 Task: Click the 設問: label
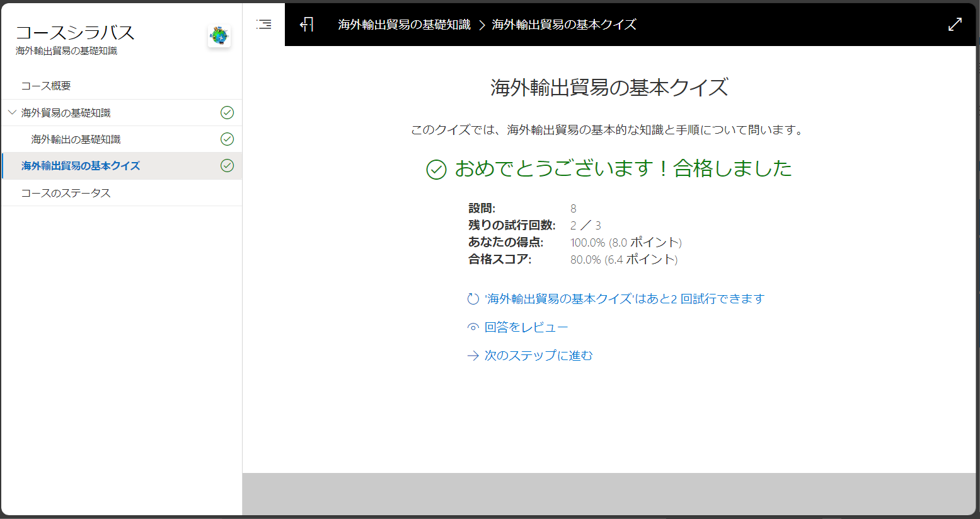pyautogui.click(x=482, y=208)
